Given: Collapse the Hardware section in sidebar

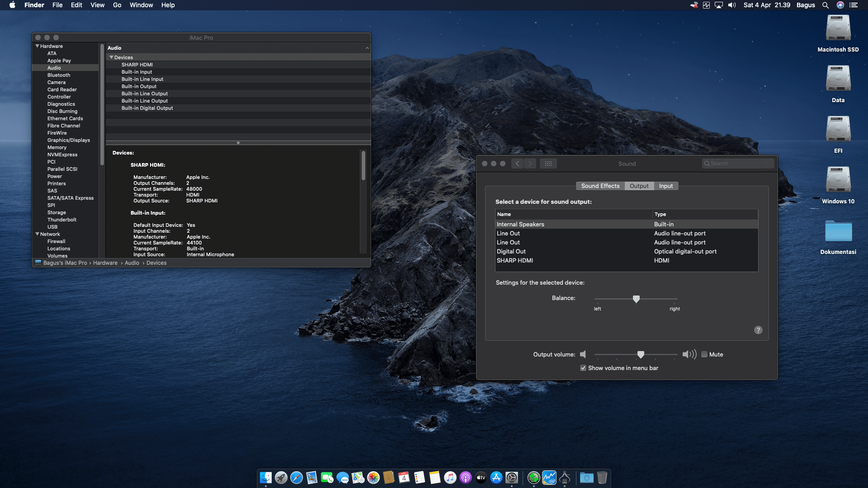Looking at the screenshot, I should pyautogui.click(x=38, y=46).
